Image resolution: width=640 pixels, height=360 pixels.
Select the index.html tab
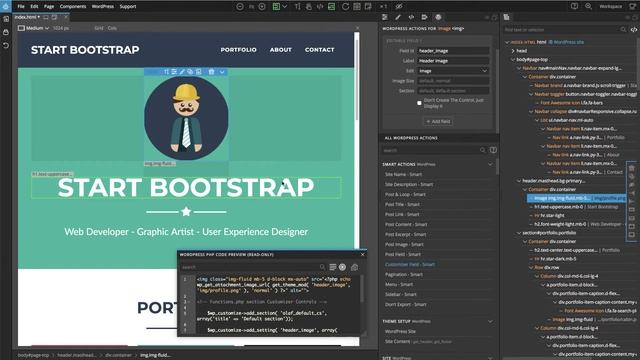point(25,17)
